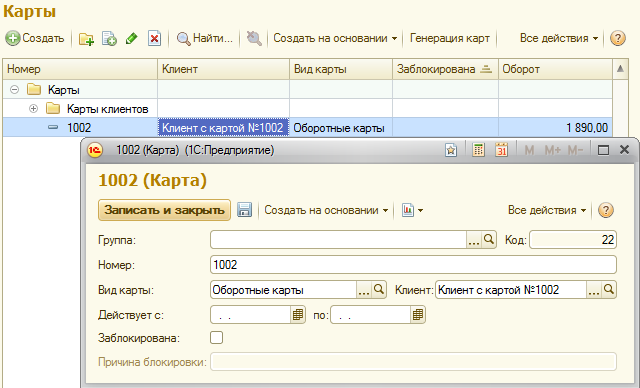Click the create new group folder icon
This screenshot has width=640, height=388.
pos(86,38)
